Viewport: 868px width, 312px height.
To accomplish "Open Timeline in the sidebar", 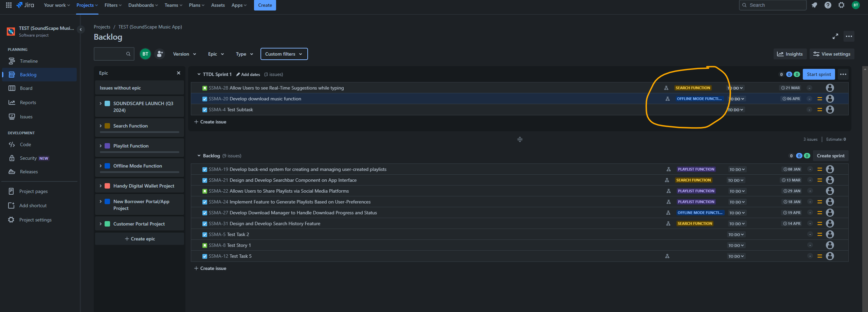I will point(39,61).
